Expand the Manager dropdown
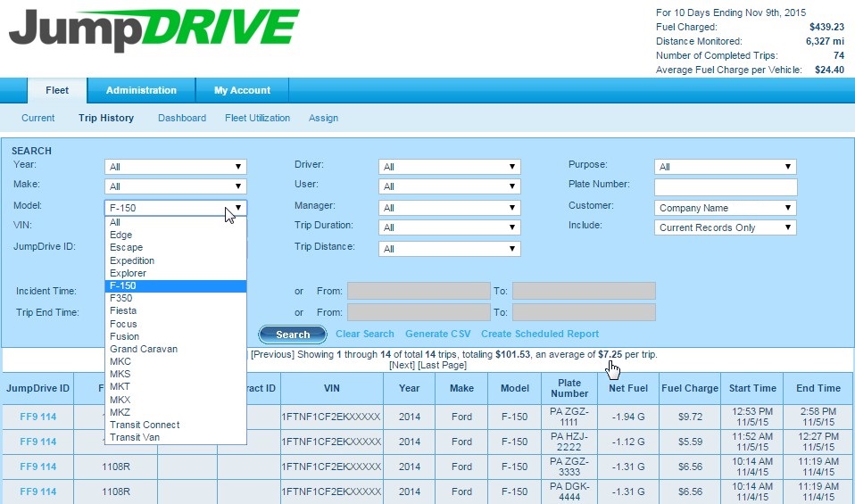 click(449, 208)
